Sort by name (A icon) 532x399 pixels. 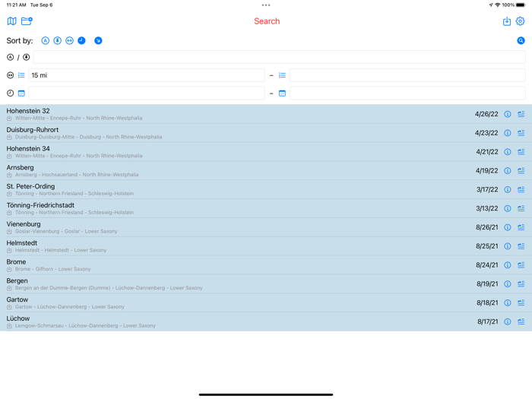click(45, 41)
